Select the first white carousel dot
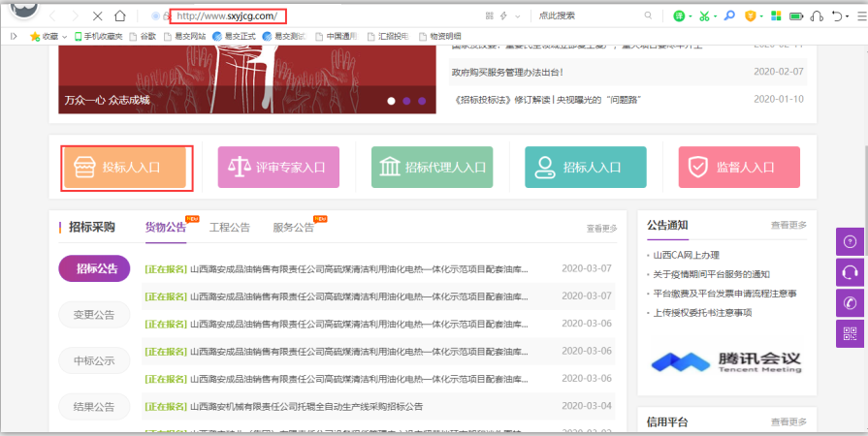Screen dimensions: 868x436 (x=392, y=101)
